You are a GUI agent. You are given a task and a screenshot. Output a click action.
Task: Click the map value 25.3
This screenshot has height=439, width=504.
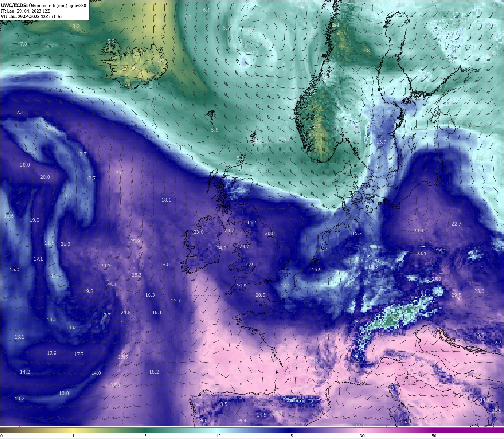[x=137, y=275]
